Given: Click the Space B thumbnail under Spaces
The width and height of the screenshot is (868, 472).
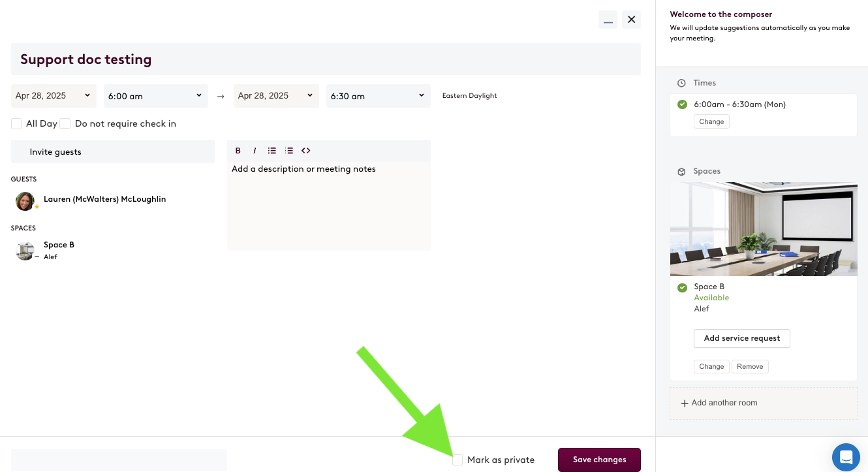Looking at the screenshot, I should tap(25, 251).
